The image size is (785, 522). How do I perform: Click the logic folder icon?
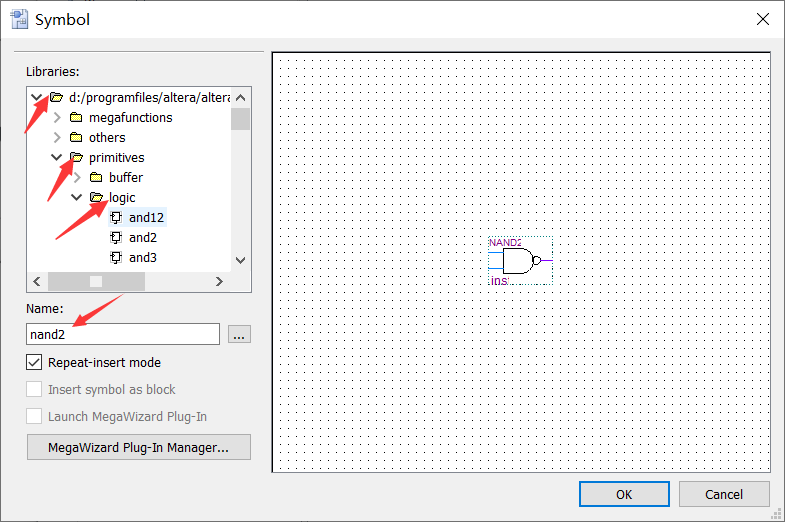click(x=97, y=197)
